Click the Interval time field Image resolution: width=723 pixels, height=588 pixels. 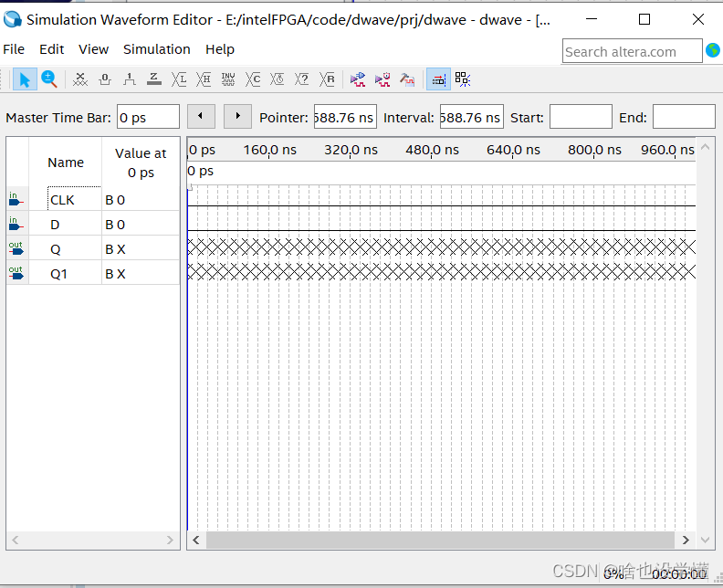(x=472, y=117)
